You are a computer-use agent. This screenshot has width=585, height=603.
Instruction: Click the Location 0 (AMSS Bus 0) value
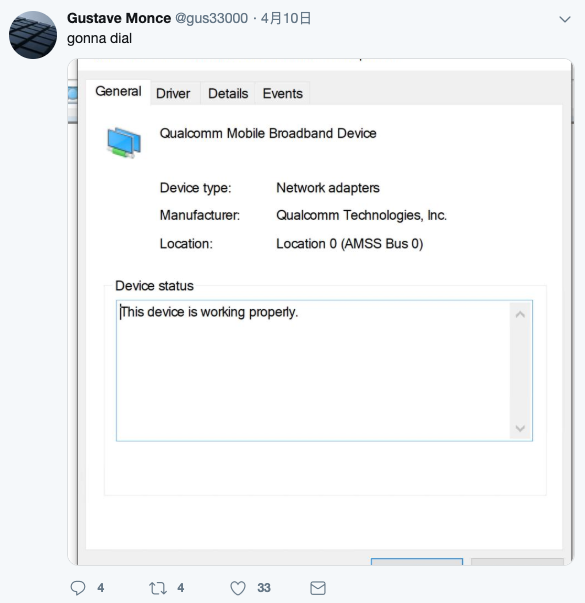pos(349,244)
